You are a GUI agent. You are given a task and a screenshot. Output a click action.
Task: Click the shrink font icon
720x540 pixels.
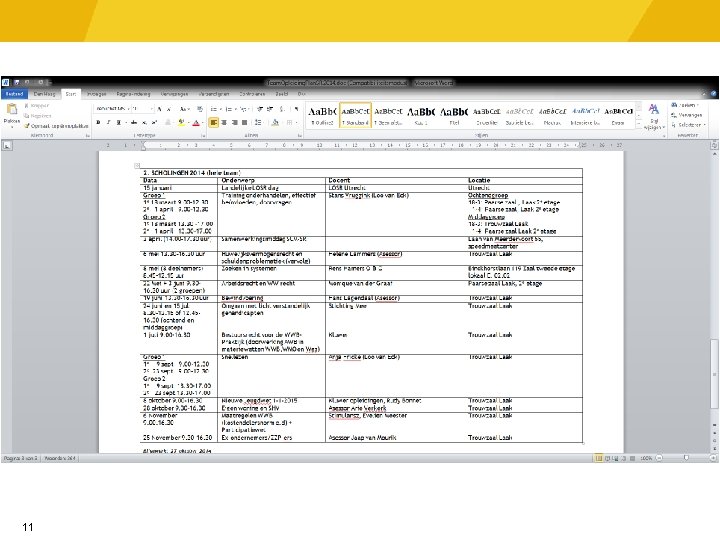click(x=169, y=109)
